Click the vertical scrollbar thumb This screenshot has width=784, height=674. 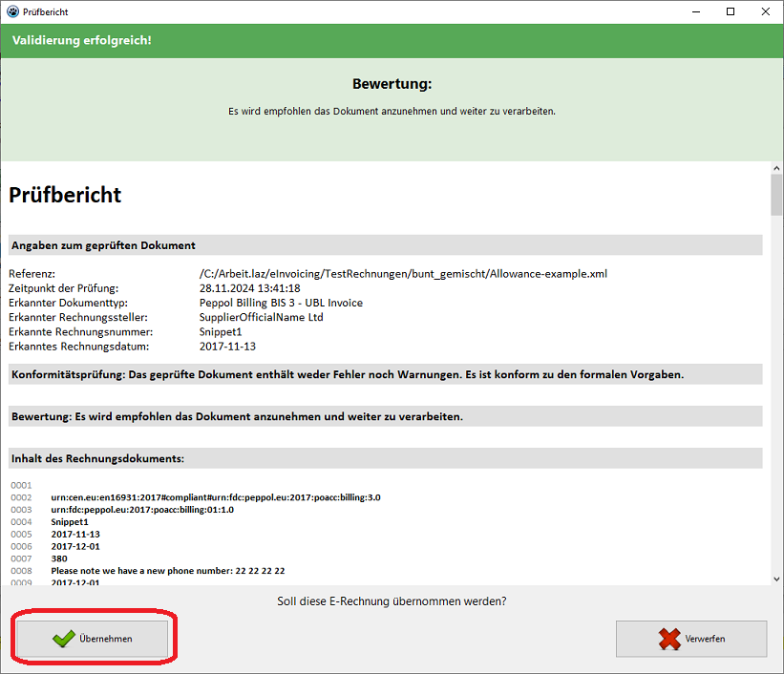point(776,195)
